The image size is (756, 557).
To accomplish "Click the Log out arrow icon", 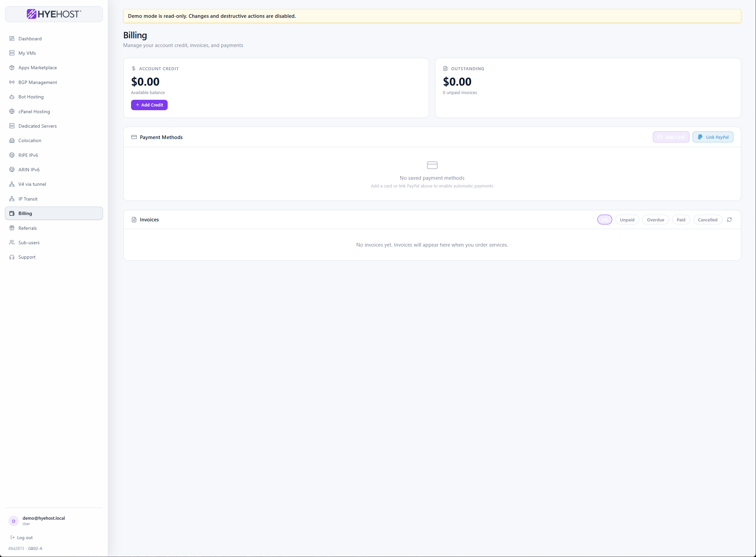I will click(x=12, y=538).
